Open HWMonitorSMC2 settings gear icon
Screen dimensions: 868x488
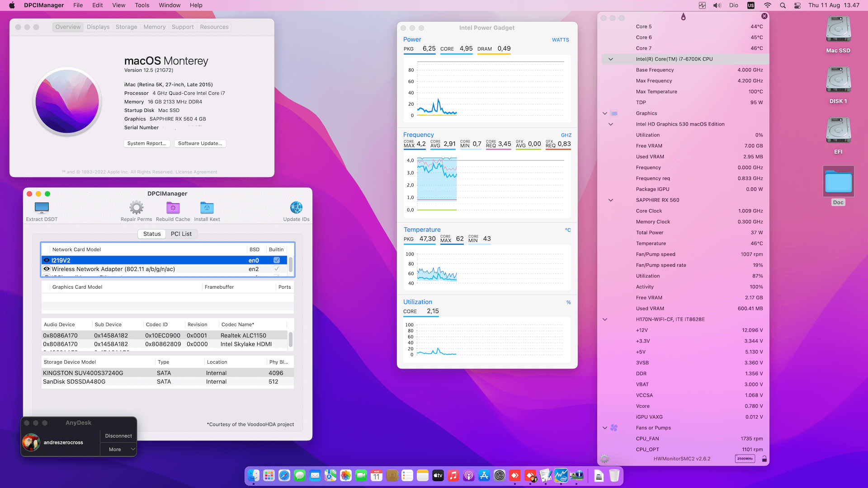click(x=604, y=459)
